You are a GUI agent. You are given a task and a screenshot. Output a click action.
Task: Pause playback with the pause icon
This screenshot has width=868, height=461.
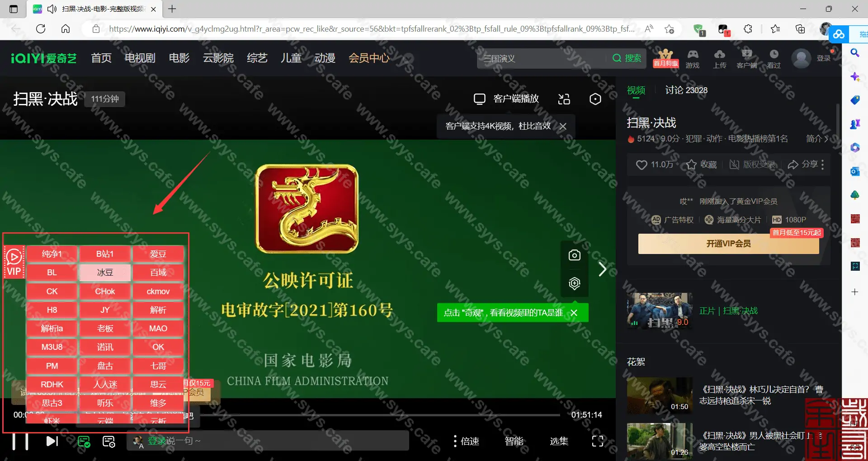(x=21, y=442)
